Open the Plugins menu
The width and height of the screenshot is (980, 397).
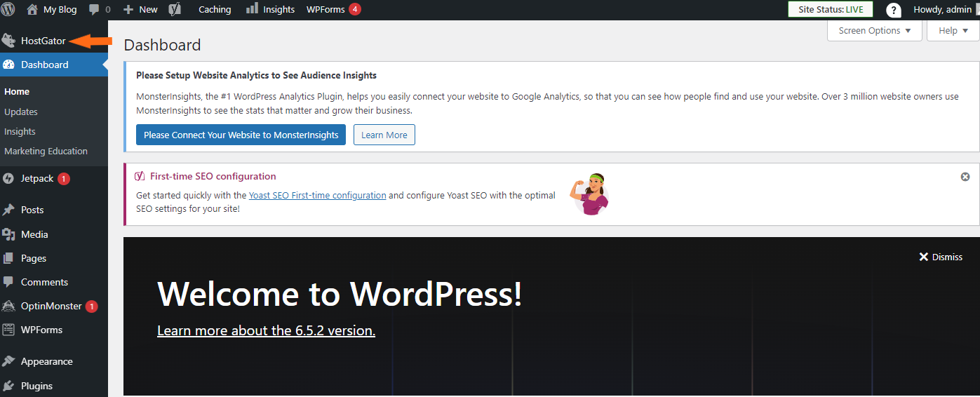click(x=36, y=386)
